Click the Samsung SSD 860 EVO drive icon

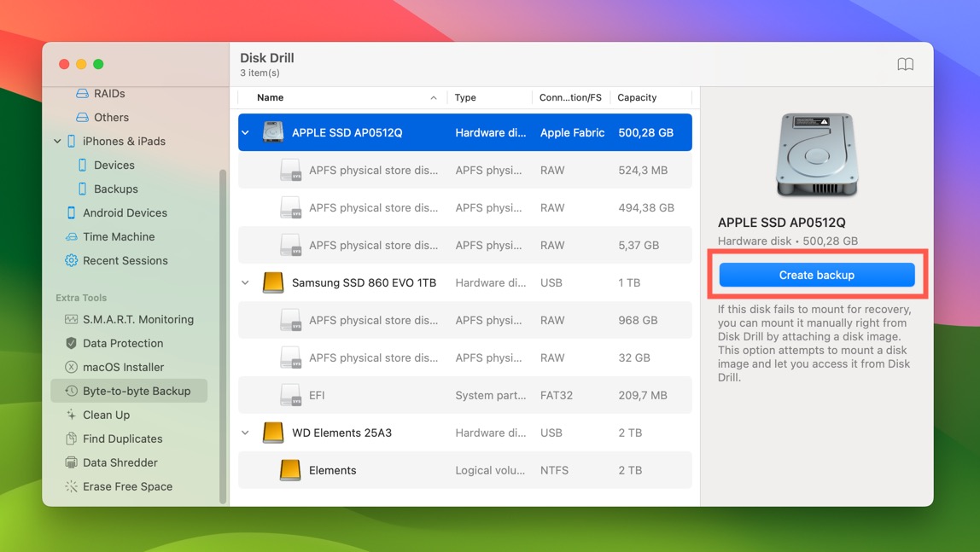pos(273,283)
